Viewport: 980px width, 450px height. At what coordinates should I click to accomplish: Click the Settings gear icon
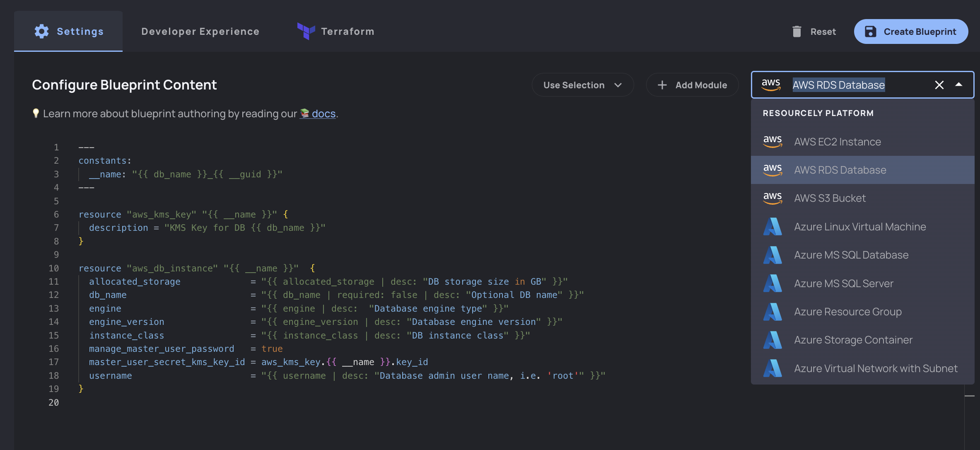pos(41,31)
